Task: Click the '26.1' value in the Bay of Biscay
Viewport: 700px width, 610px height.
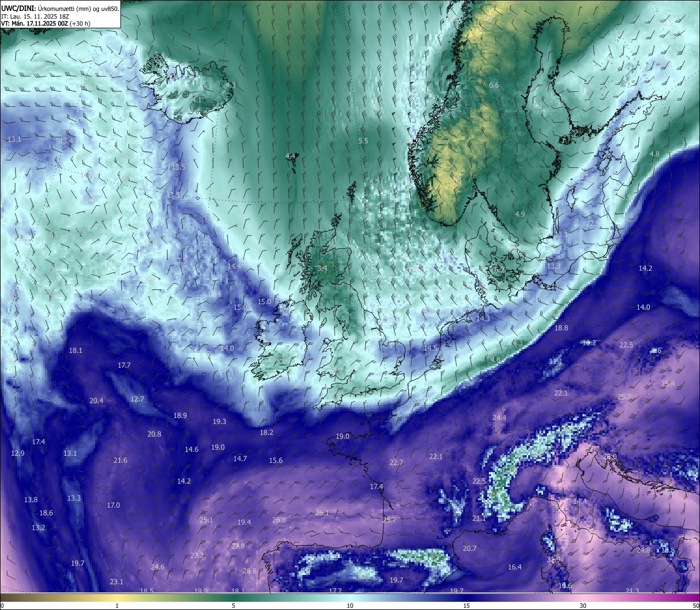Action: (322, 513)
